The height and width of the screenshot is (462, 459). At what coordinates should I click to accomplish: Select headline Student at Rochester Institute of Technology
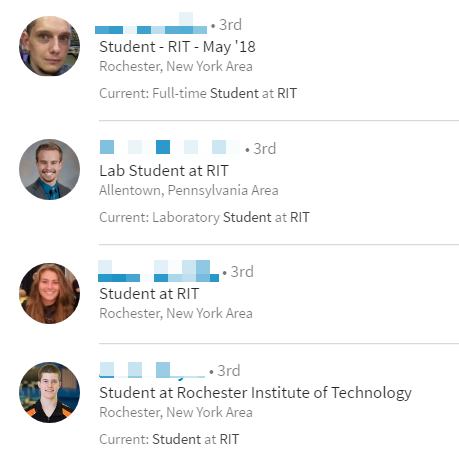tap(255, 393)
